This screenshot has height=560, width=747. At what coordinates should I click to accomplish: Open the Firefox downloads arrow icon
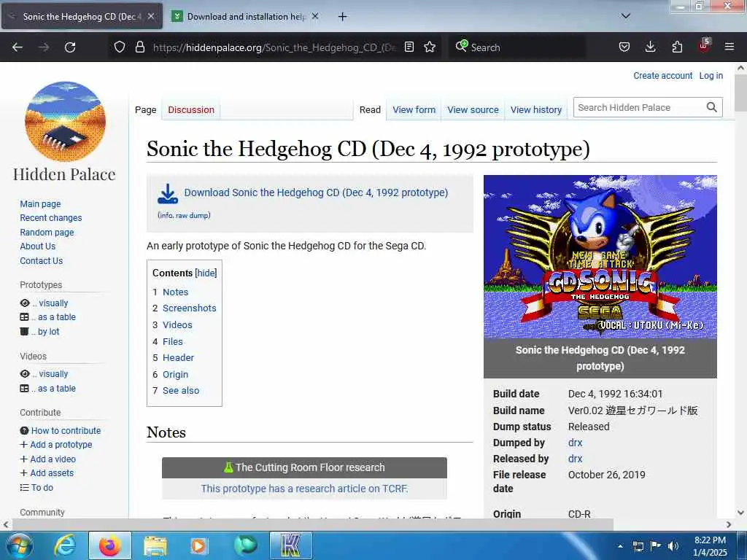[650, 47]
